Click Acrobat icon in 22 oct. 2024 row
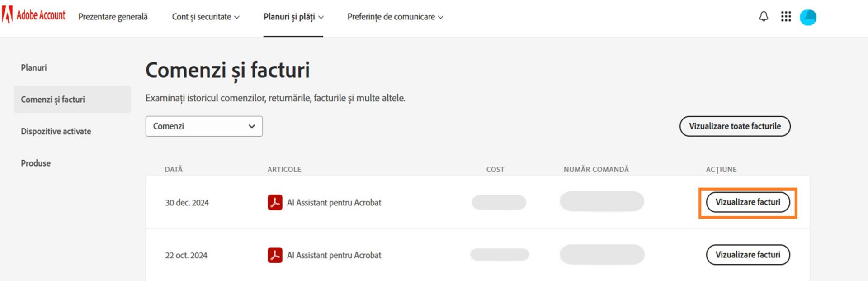868x281 pixels. coord(275,255)
